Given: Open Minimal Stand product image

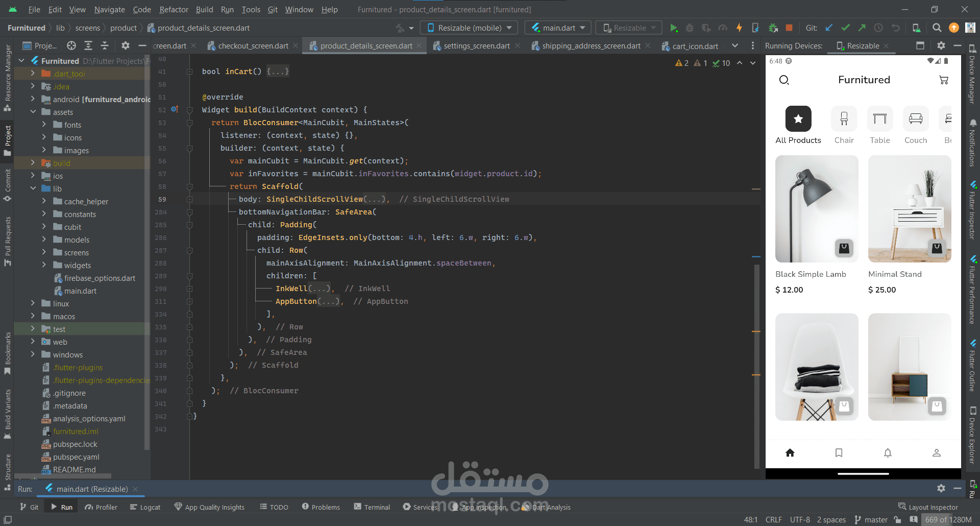Looking at the screenshot, I should coord(910,209).
